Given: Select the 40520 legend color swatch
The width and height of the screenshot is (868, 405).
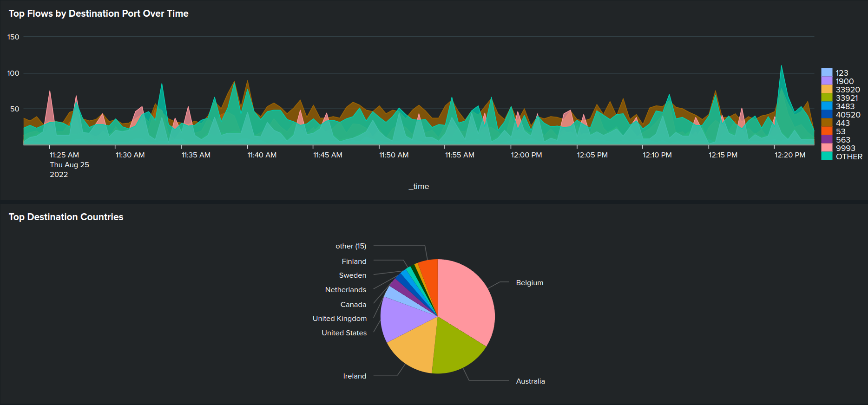Looking at the screenshot, I should tap(827, 114).
